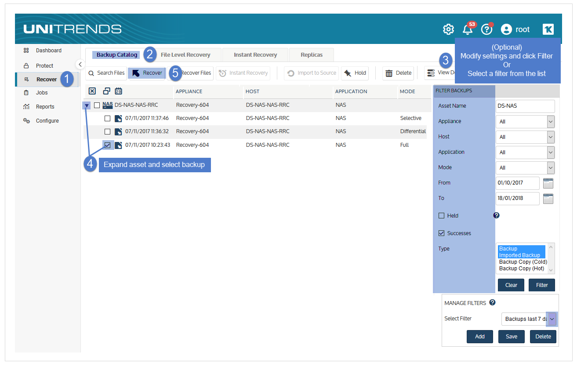Screen dimensions: 588x374
Task: Open the Appliance filter dropdown
Action: coord(525,122)
